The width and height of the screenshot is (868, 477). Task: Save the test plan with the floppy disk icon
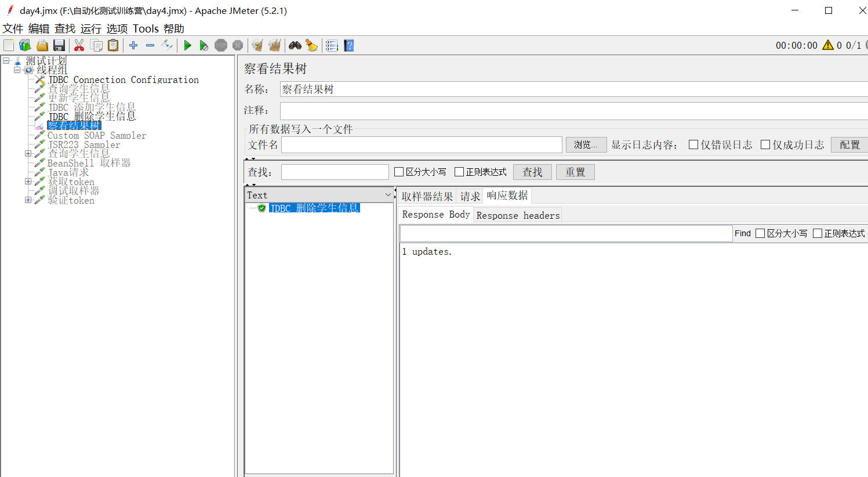tap(59, 45)
